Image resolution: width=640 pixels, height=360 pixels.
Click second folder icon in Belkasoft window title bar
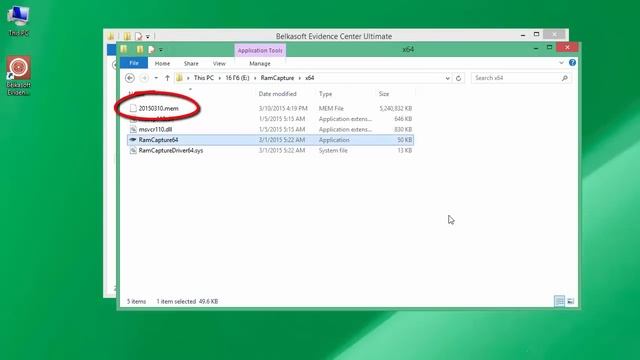coord(127,36)
